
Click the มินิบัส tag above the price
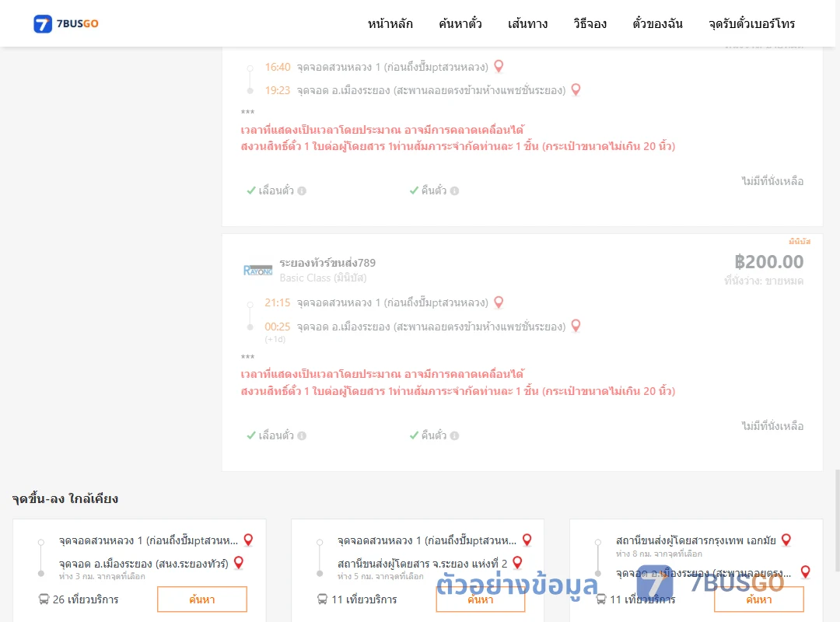click(800, 242)
